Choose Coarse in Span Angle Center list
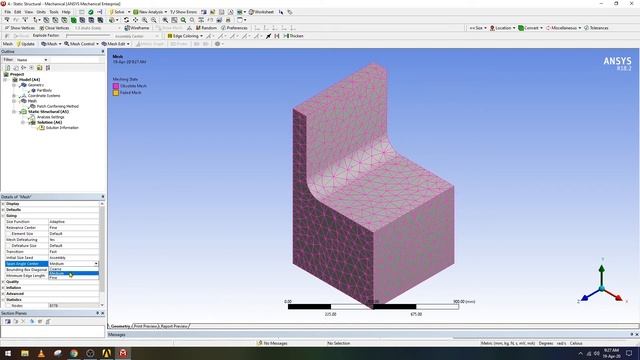 [x=73, y=269]
